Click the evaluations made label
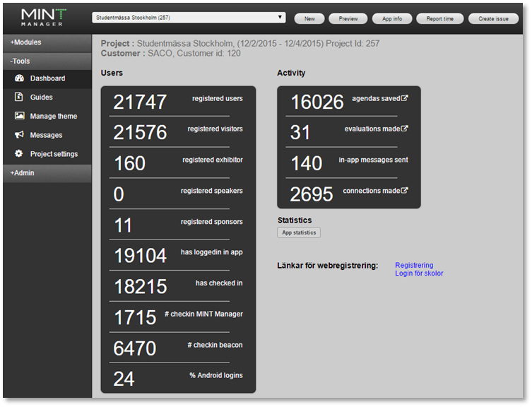 tap(372, 129)
